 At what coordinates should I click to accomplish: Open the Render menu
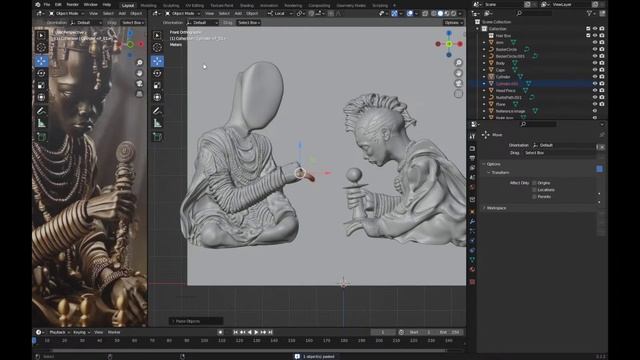coord(72,4)
